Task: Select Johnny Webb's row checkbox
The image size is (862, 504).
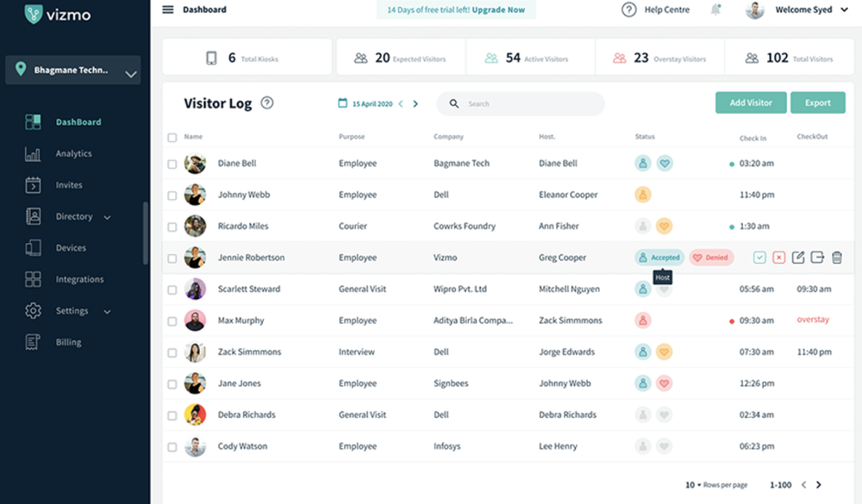Action: coord(172,195)
